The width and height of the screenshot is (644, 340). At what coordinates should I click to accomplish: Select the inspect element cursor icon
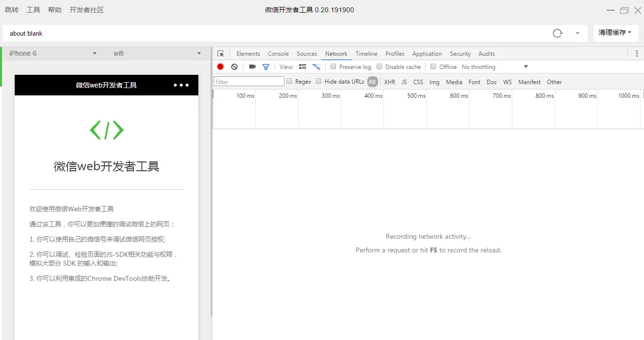point(220,53)
